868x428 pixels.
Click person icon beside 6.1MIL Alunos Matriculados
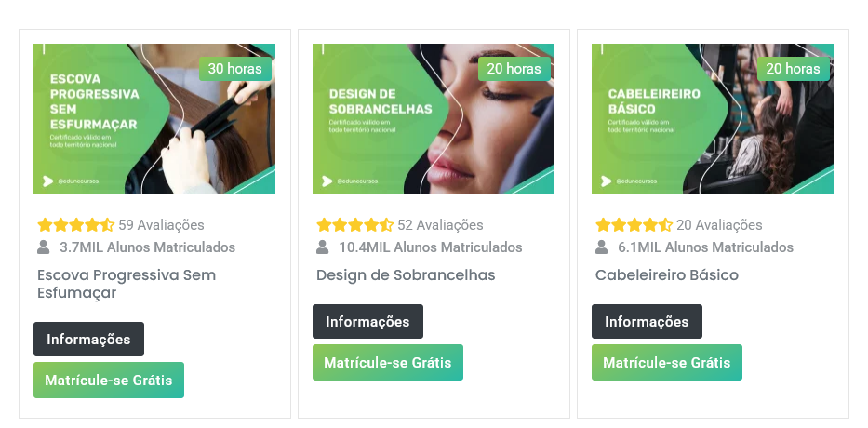(601, 247)
